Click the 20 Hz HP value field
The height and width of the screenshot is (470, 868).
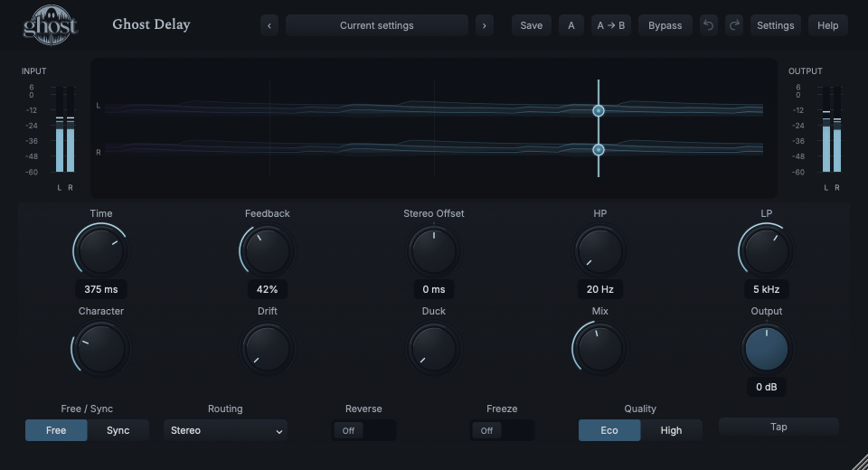pyautogui.click(x=600, y=289)
